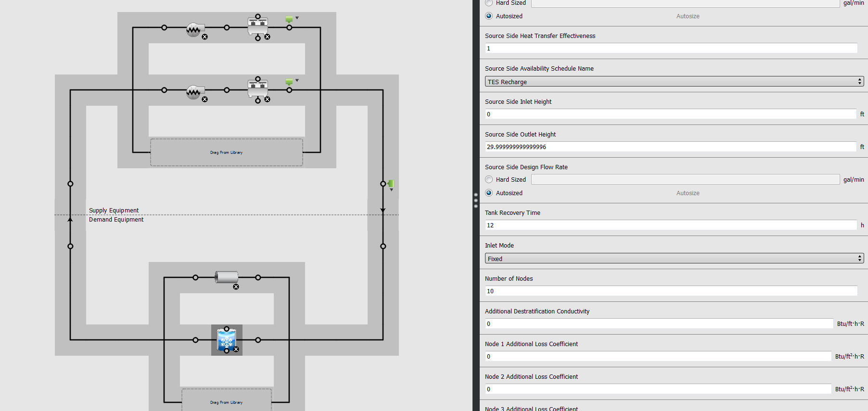Edit Source Side Inlet Height field
This screenshot has height=411, width=868.
[671, 114]
